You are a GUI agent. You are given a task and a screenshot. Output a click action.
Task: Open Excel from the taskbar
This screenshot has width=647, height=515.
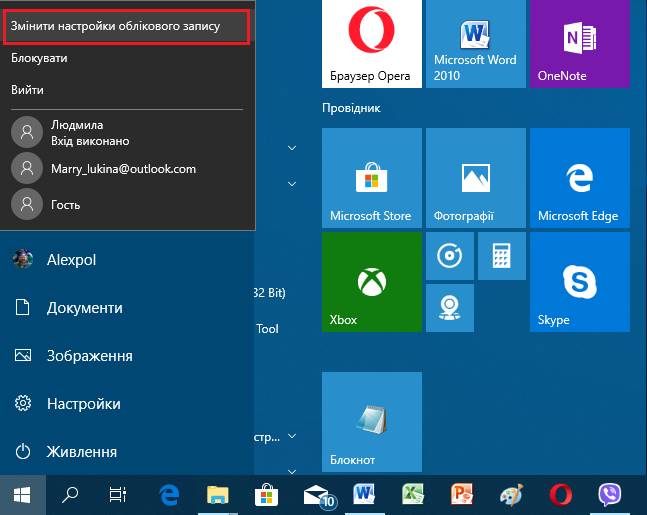tap(413, 495)
